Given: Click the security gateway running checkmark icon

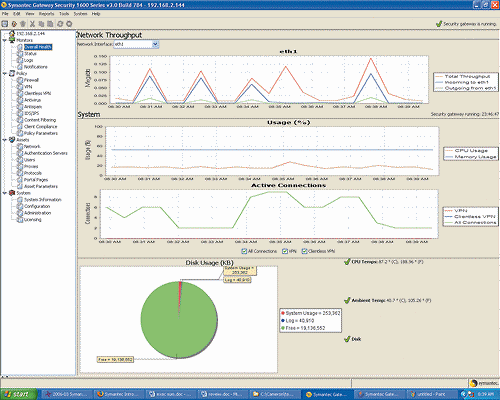Looking at the screenshot, I should pos(439,24).
